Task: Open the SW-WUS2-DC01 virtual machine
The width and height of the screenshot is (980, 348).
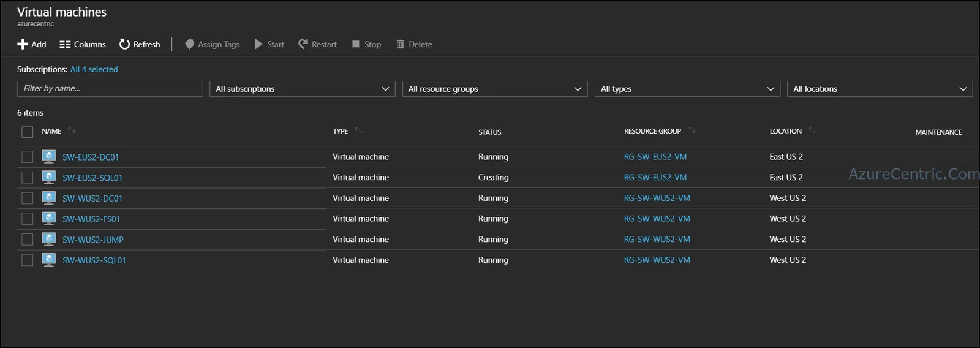Action: pyautogui.click(x=92, y=199)
